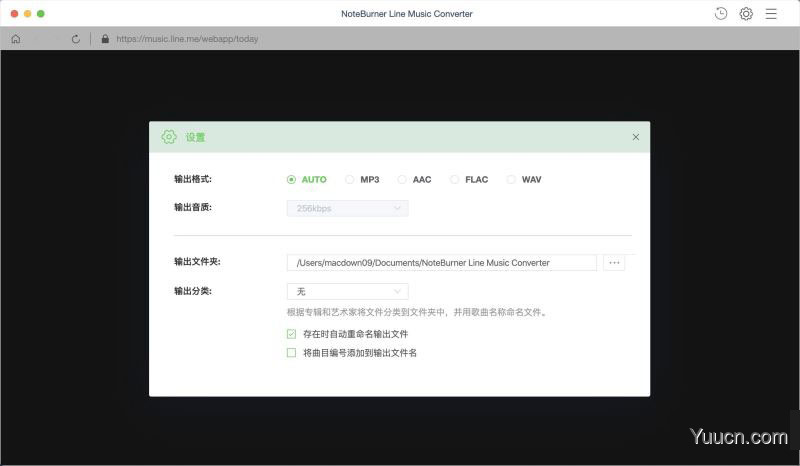This screenshot has width=800, height=466.
Task: Click the 输出分类 label
Action: [193, 291]
